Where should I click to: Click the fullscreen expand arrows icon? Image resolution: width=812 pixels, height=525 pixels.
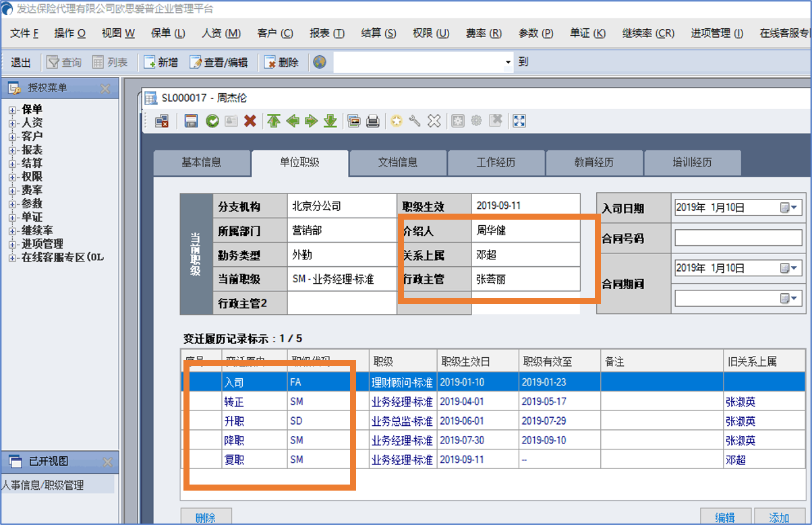[x=519, y=121]
